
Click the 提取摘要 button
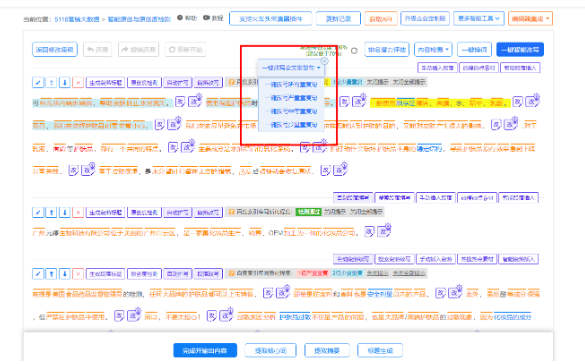[327, 350]
